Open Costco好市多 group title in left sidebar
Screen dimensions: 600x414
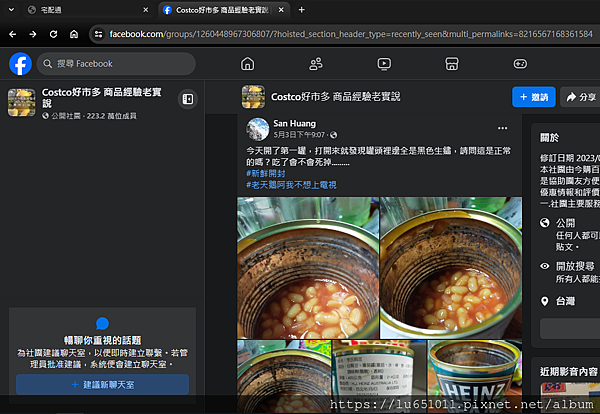coord(101,98)
